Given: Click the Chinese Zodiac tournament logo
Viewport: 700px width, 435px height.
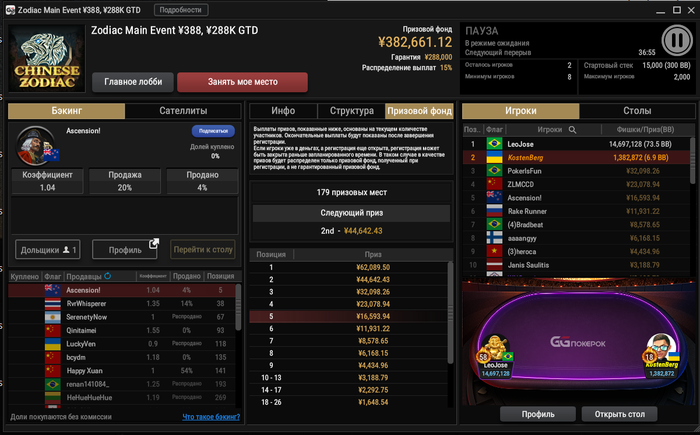Looking at the screenshot, I should click(47, 59).
